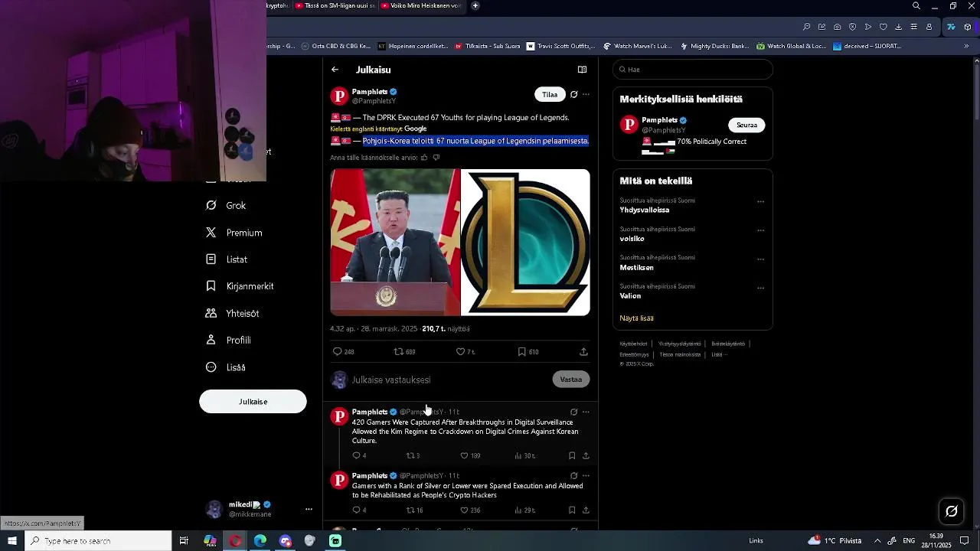Viewport: 980px width, 551px height.
Task: Share the main post
Action: tap(583, 352)
